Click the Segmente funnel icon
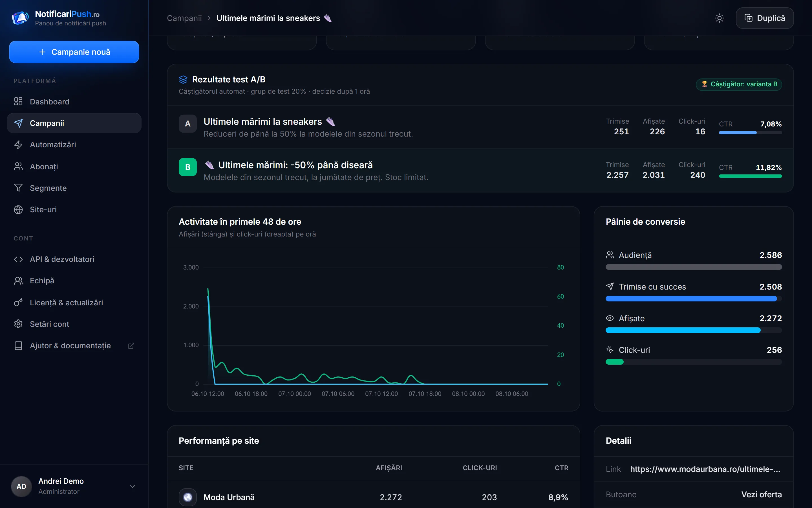The height and width of the screenshot is (508, 812). click(x=18, y=188)
